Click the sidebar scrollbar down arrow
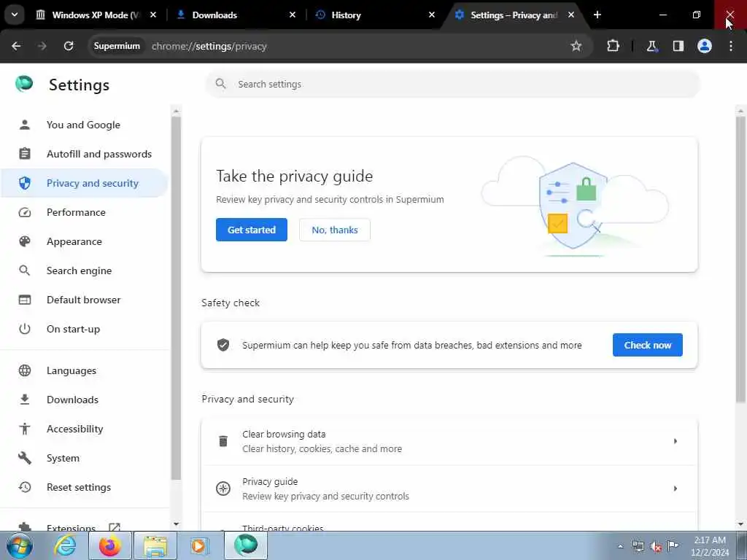The width and height of the screenshot is (747, 560). point(177,524)
